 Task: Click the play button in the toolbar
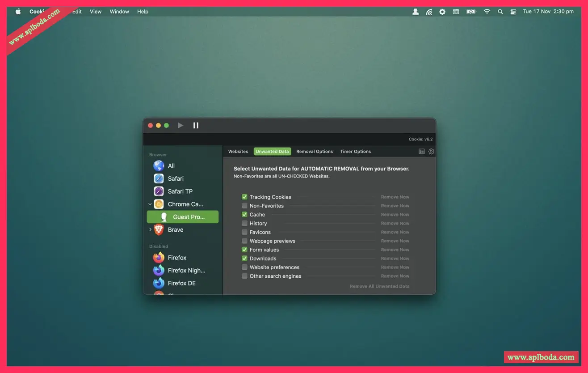181,126
